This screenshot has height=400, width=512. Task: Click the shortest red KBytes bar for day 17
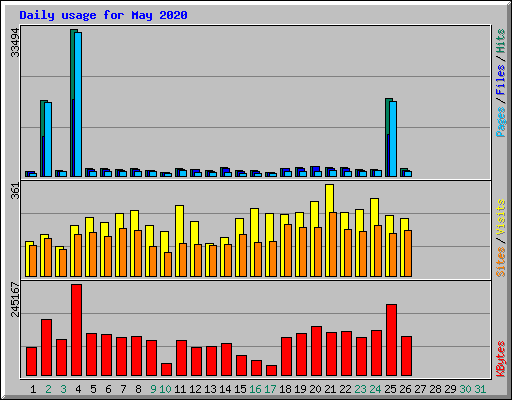[271, 371]
